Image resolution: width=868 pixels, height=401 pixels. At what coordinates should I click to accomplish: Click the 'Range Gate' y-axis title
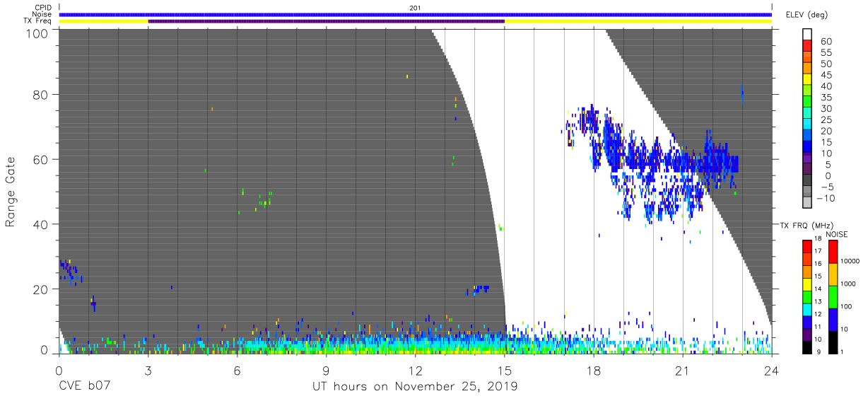[x=11, y=192]
